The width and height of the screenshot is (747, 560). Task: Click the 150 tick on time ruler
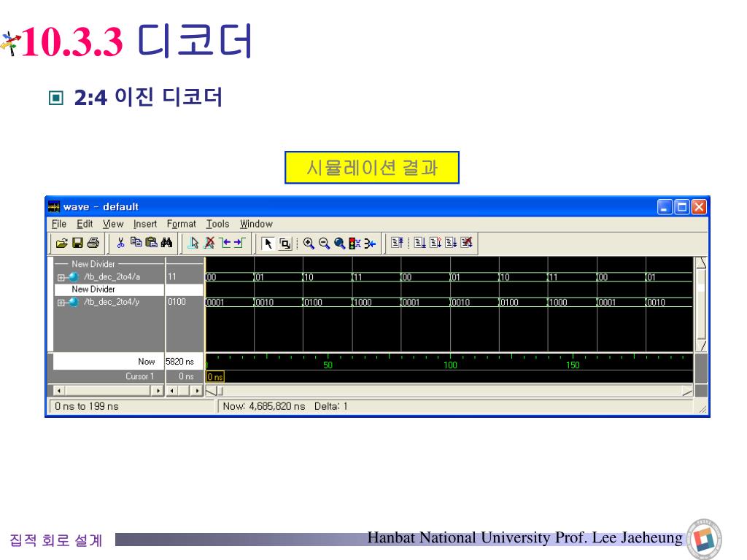(x=573, y=365)
